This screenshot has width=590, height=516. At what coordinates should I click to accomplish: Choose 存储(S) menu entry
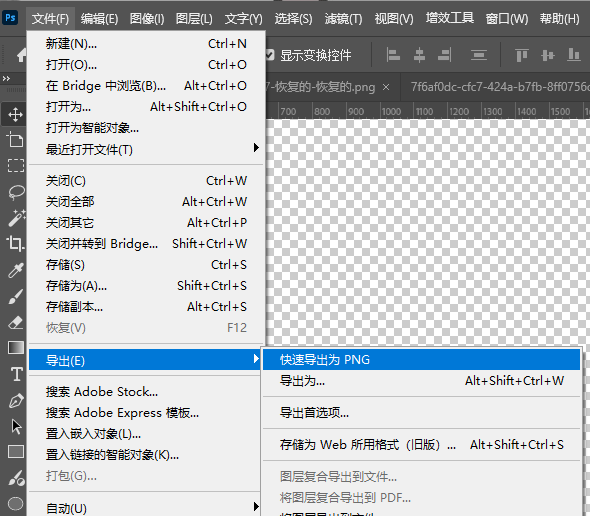[x=146, y=265]
